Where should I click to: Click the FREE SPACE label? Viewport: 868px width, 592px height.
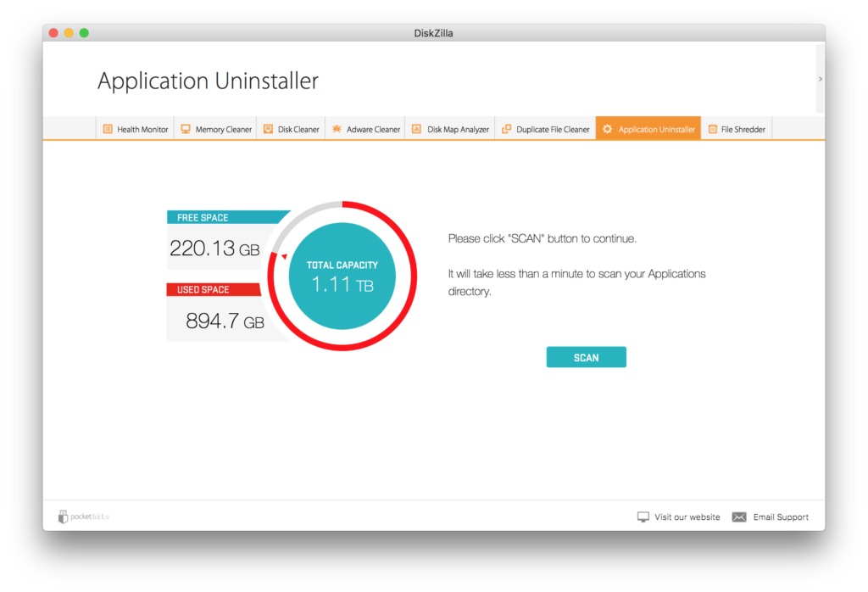coord(203,218)
